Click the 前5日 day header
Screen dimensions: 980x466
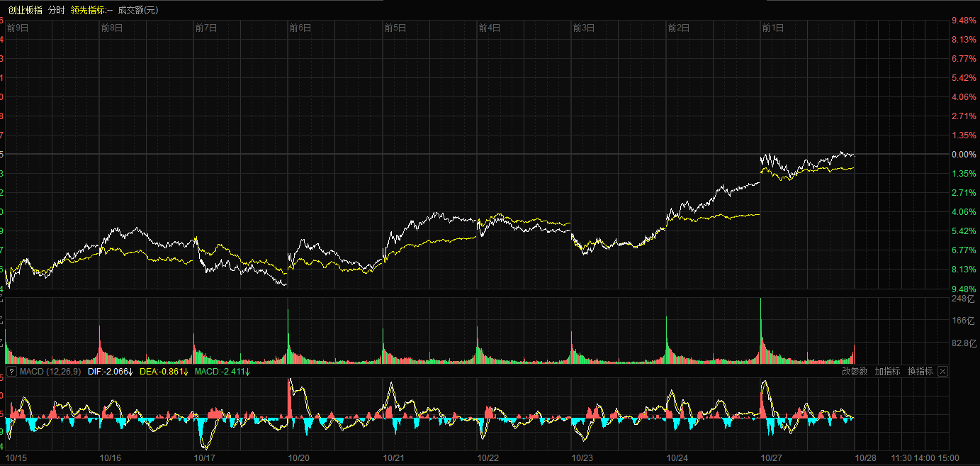pyautogui.click(x=395, y=28)
